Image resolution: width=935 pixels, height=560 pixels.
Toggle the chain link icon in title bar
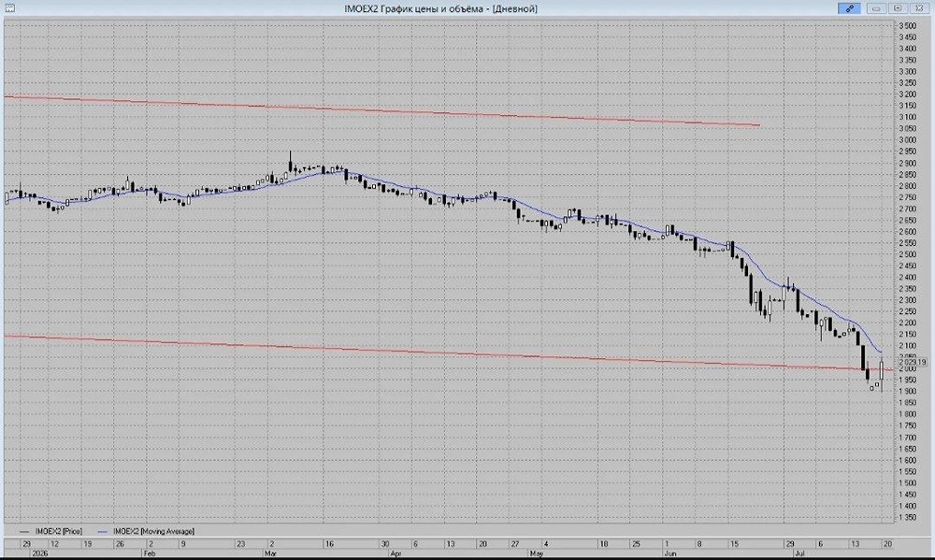849,8
